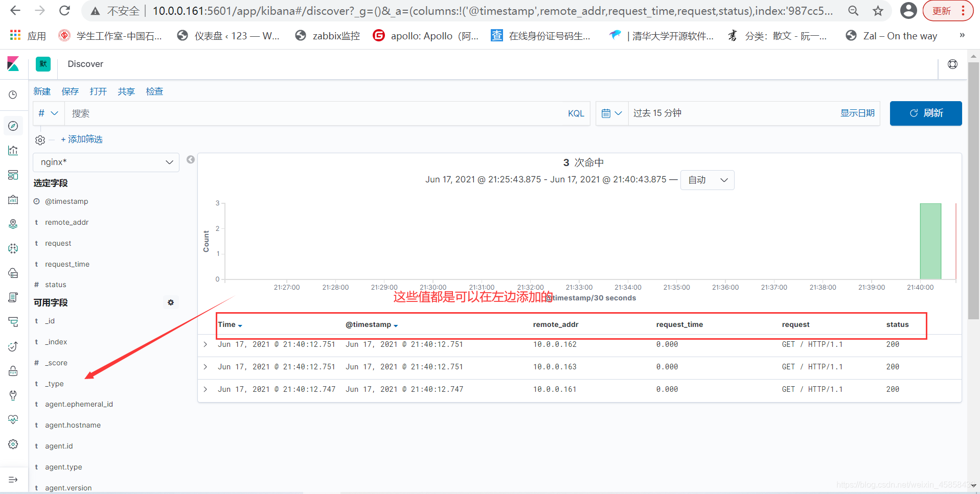Screen dimensions: 980x494
Task: Select the agent.ephemeral_id available field
Action: pos(79,405)
